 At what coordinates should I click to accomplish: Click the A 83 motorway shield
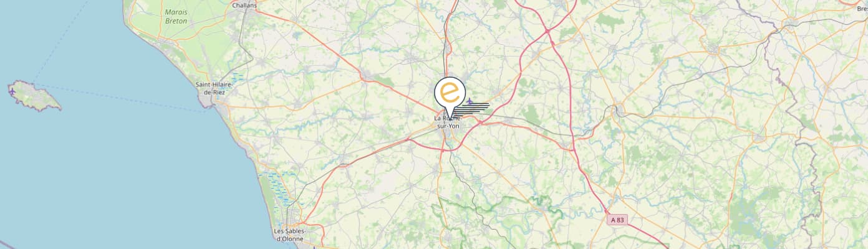(617, 219)
